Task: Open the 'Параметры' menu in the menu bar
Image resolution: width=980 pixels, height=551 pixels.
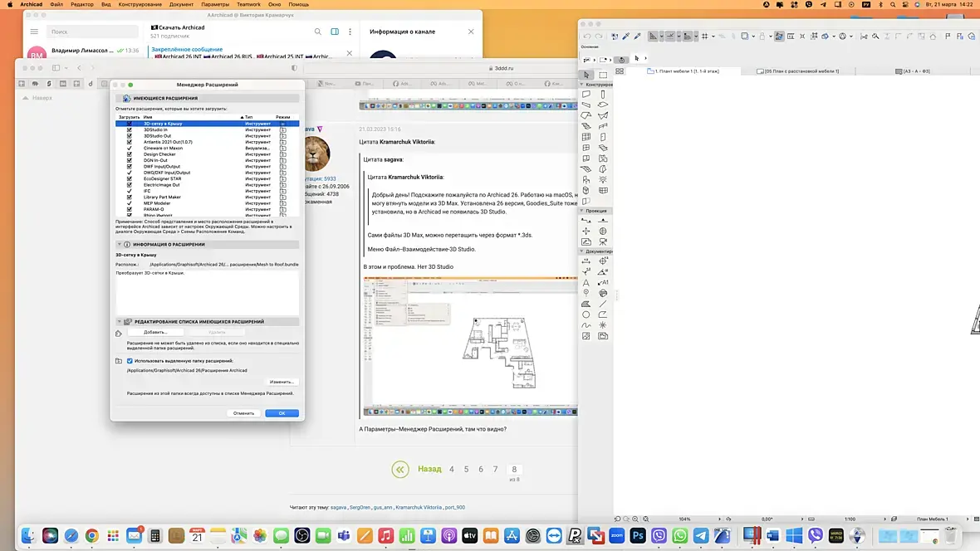Action: [x=215, y=4]
